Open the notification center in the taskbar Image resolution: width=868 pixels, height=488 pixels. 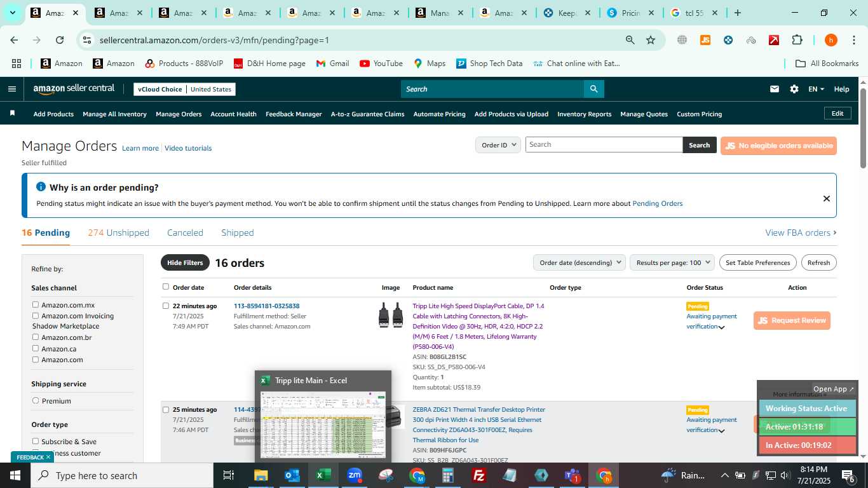[849, 475]
